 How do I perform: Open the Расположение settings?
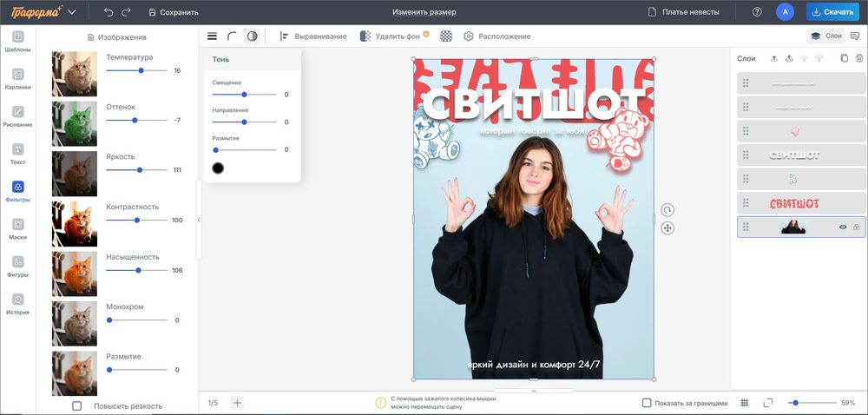[x=497, y=36]
